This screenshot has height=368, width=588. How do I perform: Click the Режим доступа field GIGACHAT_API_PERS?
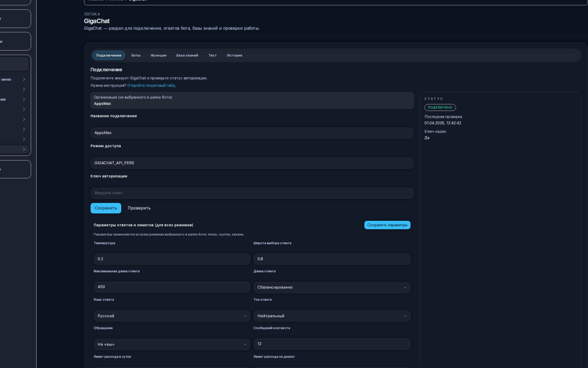pos(252,163)
